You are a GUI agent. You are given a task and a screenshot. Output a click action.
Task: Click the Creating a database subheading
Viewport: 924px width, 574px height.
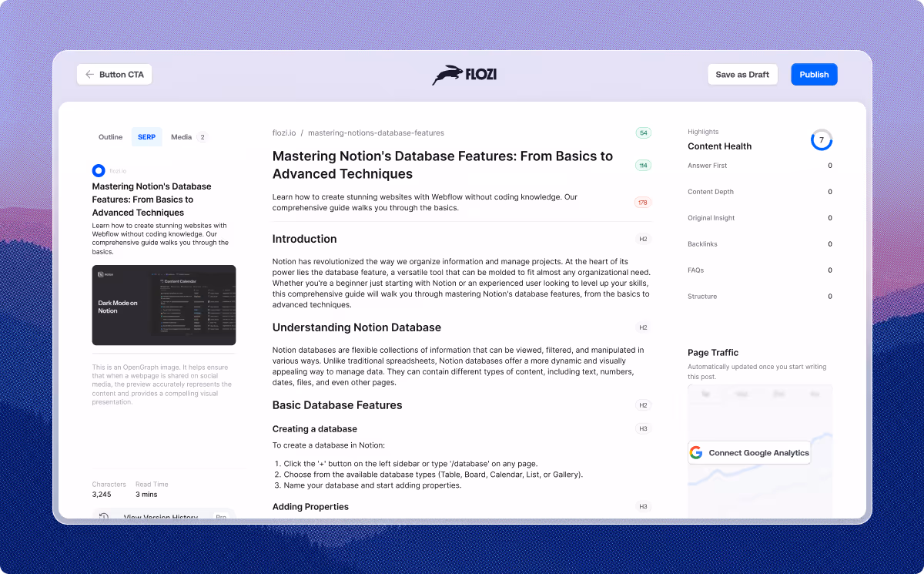[x=315, y=429]
